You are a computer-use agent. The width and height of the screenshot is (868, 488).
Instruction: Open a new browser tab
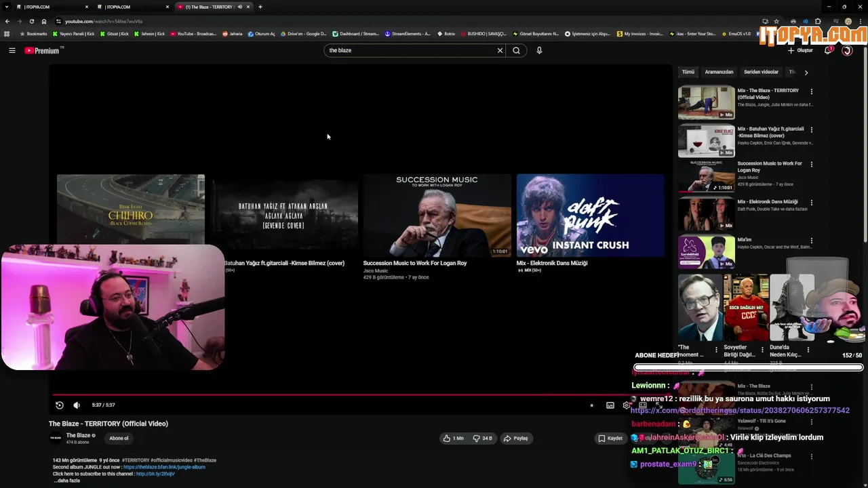tap(260, 7)
